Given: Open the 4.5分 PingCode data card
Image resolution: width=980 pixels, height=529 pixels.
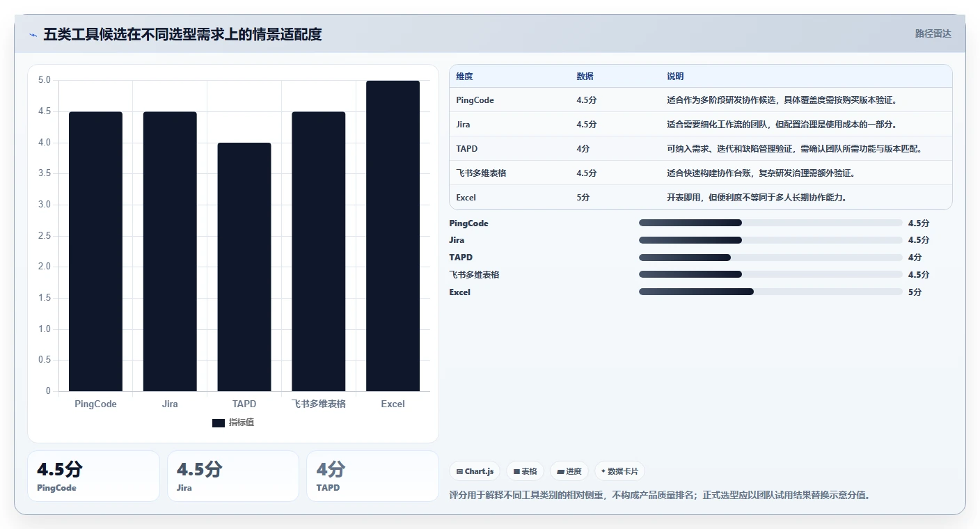Looking at the screenshot, I should click(93, 476).
